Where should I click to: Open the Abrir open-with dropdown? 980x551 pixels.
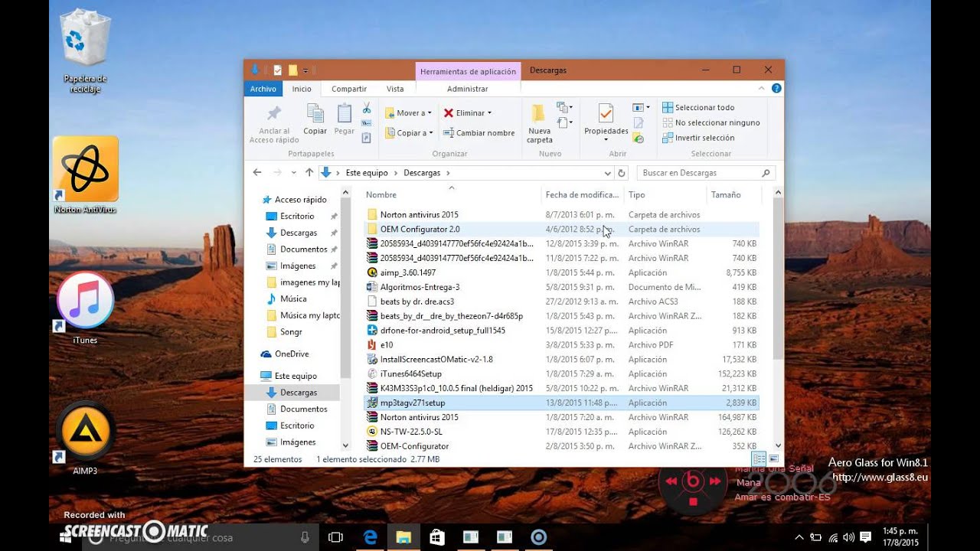[x=642, y=107]
